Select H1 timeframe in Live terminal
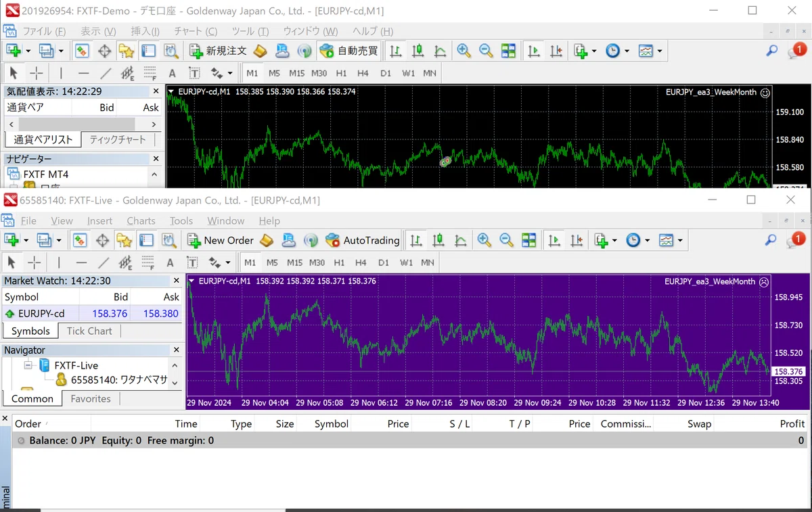The width and height of the screenshot is (812, 512). [x=339, y=262]
